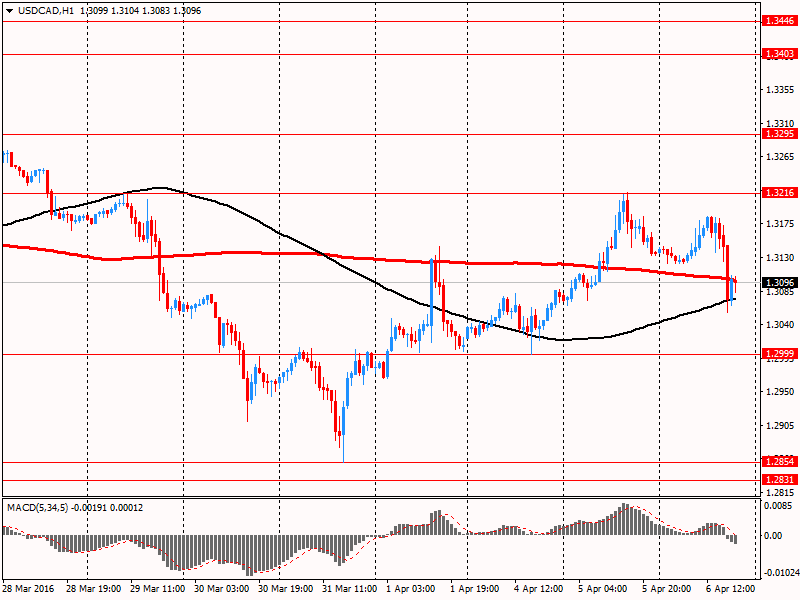Select the 28 Mar 2016 date label
This screenshot has height=600, width=800.
(x=28, y=589)
